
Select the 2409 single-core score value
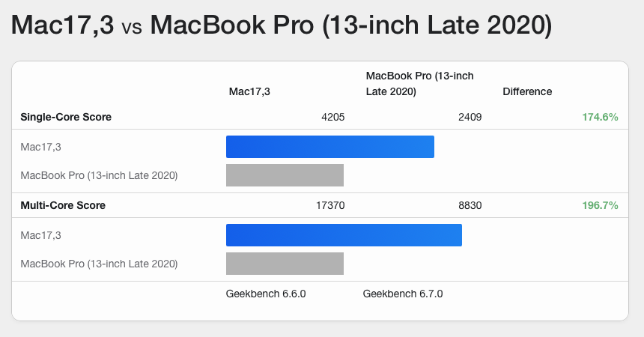(470, 117)
